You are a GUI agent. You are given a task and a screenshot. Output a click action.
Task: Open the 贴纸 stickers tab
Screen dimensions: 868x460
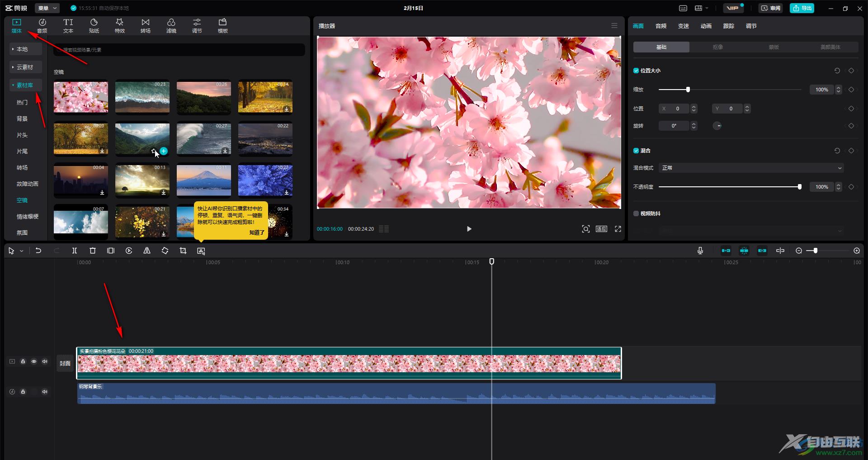click(94, 26)
